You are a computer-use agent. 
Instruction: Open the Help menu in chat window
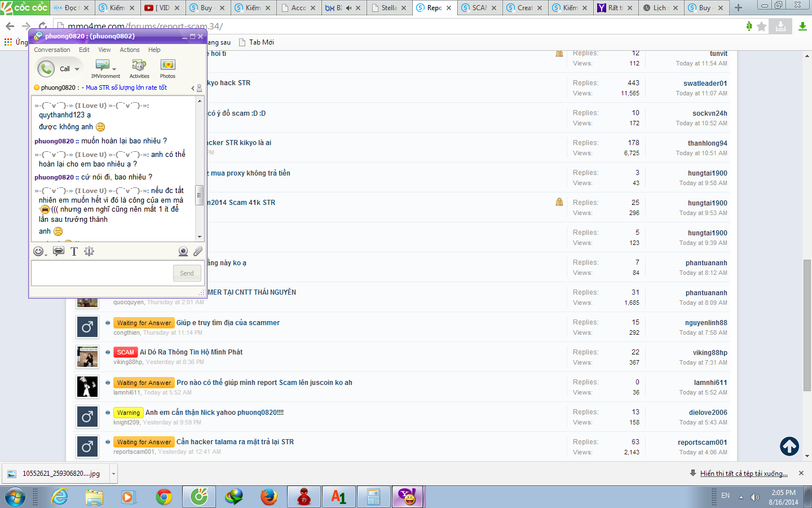pyautogui.click(x=154, y=50)
